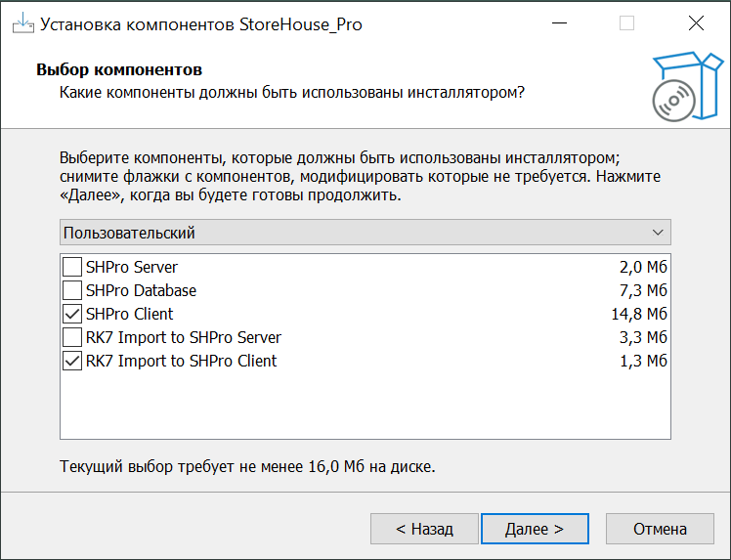Minimize the StoreHouse_Pro installer window
Image resolution: width=731 pixels, height=560 pixels.
coord(557,23)
